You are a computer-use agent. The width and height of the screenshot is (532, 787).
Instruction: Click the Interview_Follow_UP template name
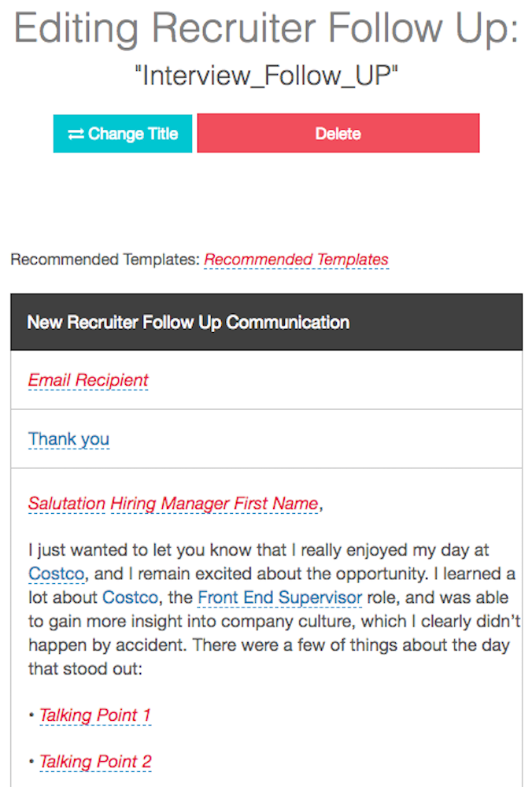[266, 76]
